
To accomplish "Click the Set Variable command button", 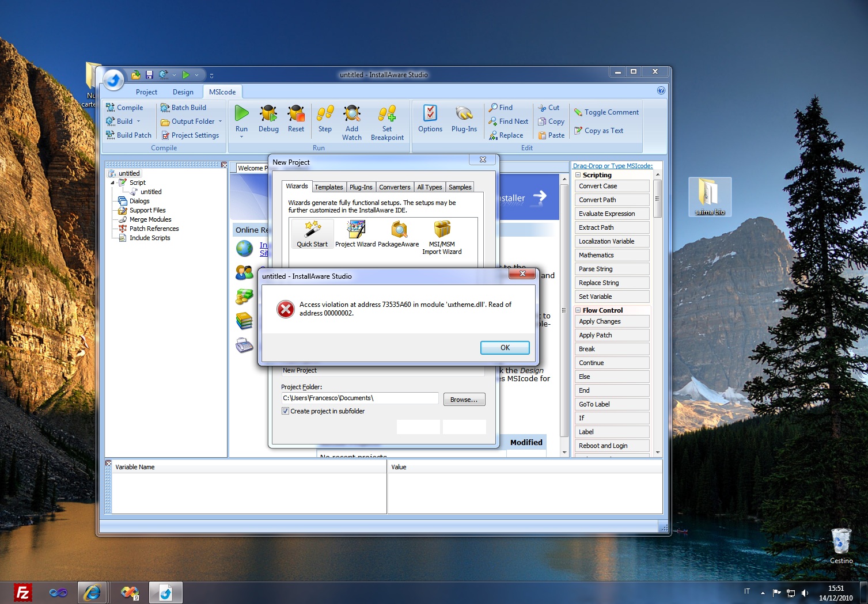I will (x=612, y=297).
